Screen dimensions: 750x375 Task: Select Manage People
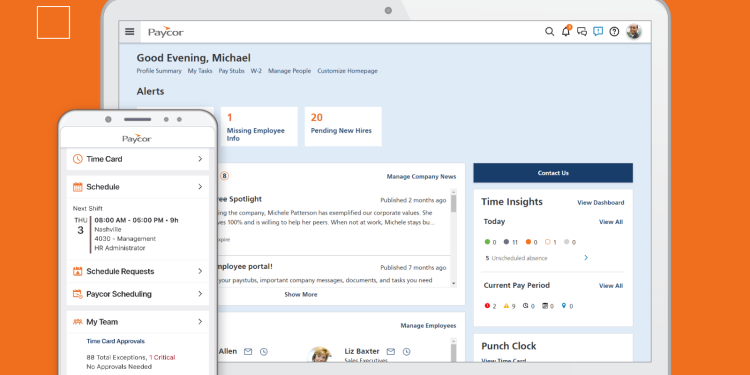(289, 71)
